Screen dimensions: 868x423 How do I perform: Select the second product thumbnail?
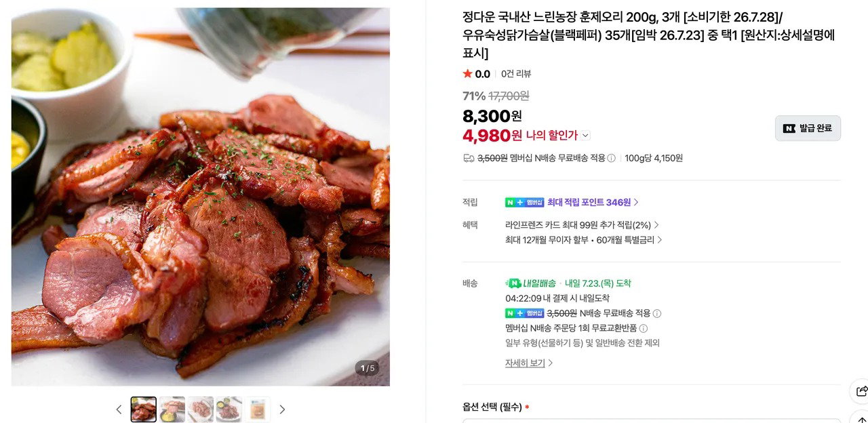(172, 409)
